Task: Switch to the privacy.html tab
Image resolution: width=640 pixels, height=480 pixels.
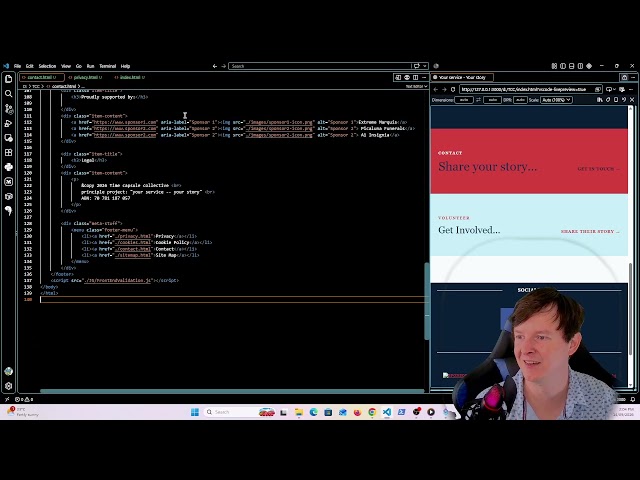Action: pyautogui.click(x=86, y=78)
